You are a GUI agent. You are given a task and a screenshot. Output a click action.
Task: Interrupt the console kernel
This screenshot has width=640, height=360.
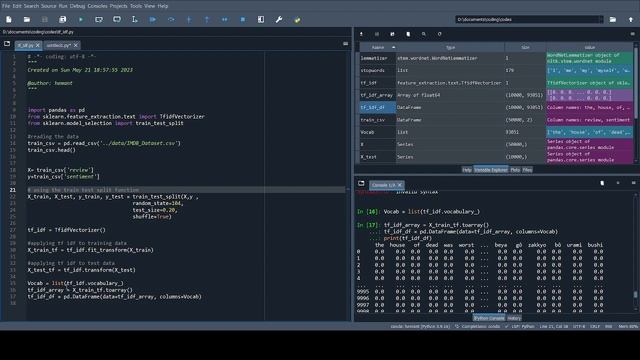618,183
